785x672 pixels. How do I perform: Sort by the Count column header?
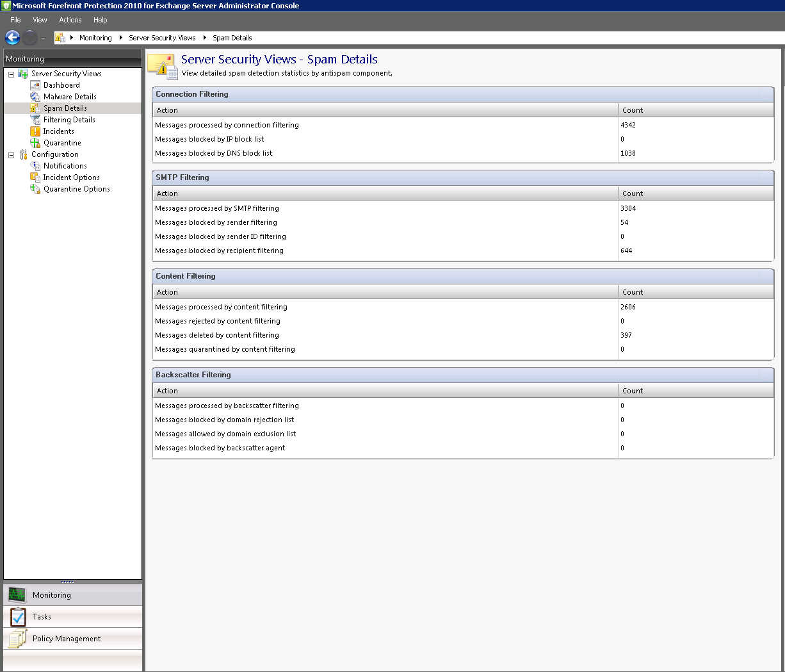(633, 110)
